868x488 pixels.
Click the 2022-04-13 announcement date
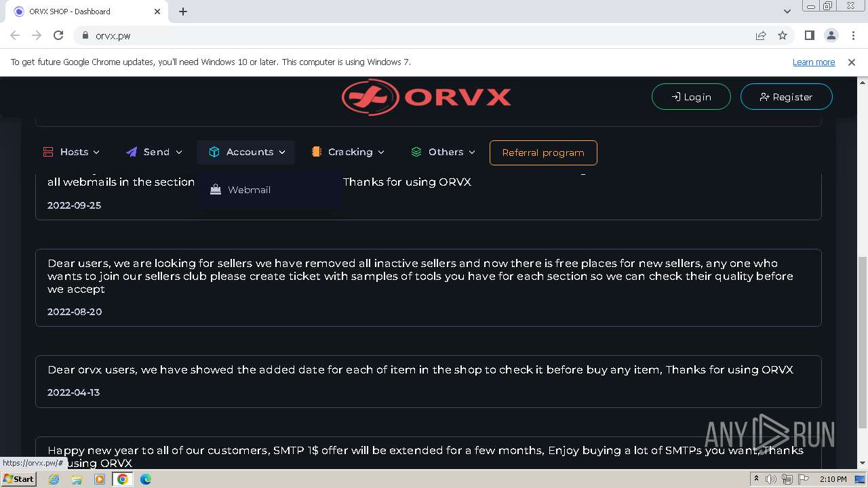(74, 392)
